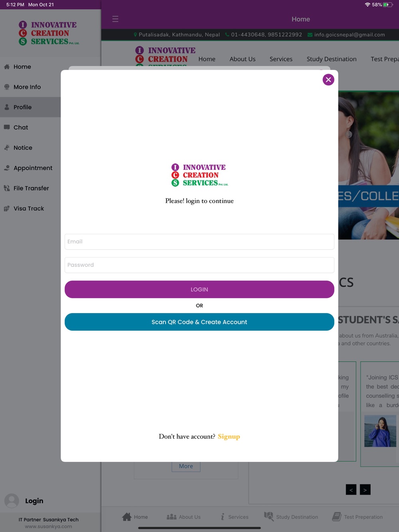Select the More Info globe icon
399x532 pixels.
coord(7,87)
